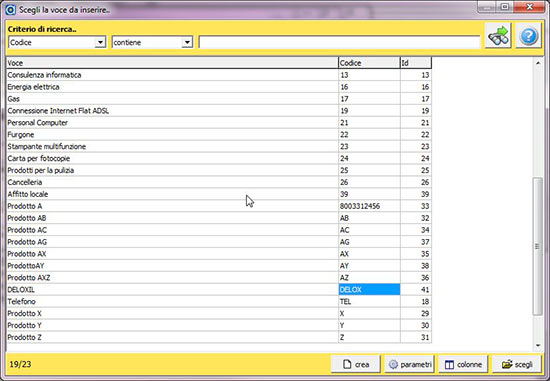Viewport: 550px width, 381px height.
Task: Select the Consulenza informatica row
Action: tap(219, 75)
